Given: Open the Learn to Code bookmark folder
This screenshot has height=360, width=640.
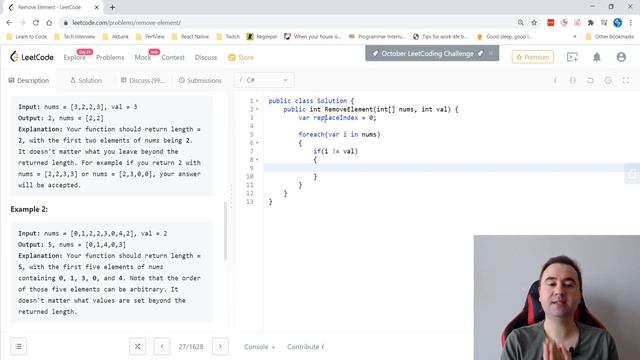Looking at the screenshot, I should pyautogui.click(x=27, y=37).
